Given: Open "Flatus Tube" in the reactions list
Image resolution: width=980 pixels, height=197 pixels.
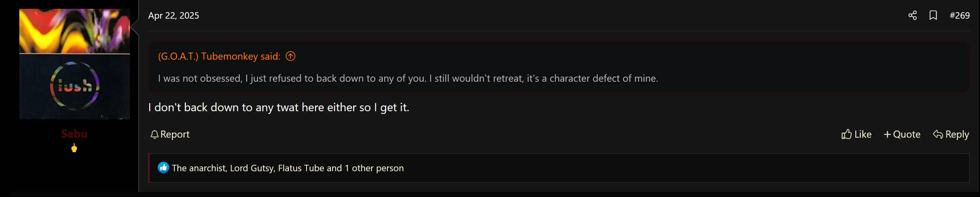Looking at the screenshot, I should coord(301,168).
